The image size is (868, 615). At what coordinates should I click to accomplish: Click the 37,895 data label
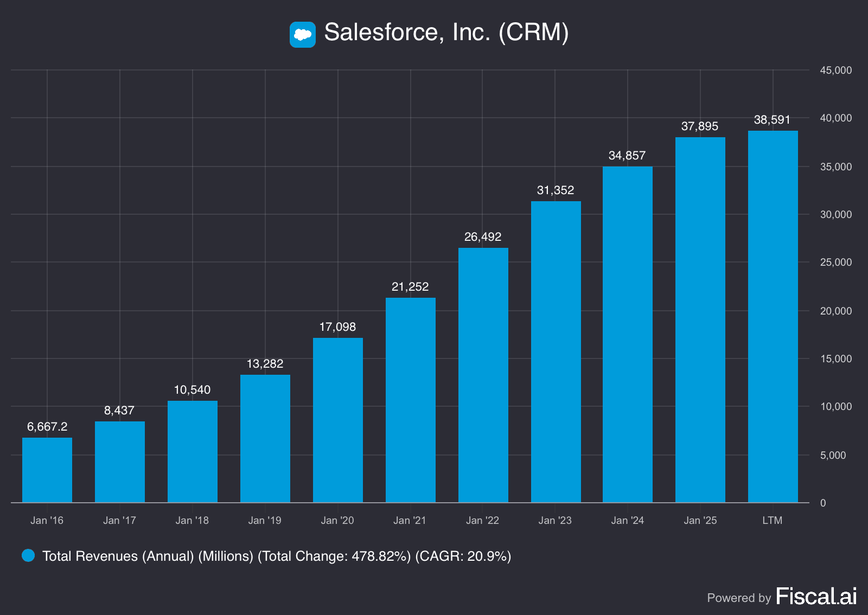[x=700, y=126]
